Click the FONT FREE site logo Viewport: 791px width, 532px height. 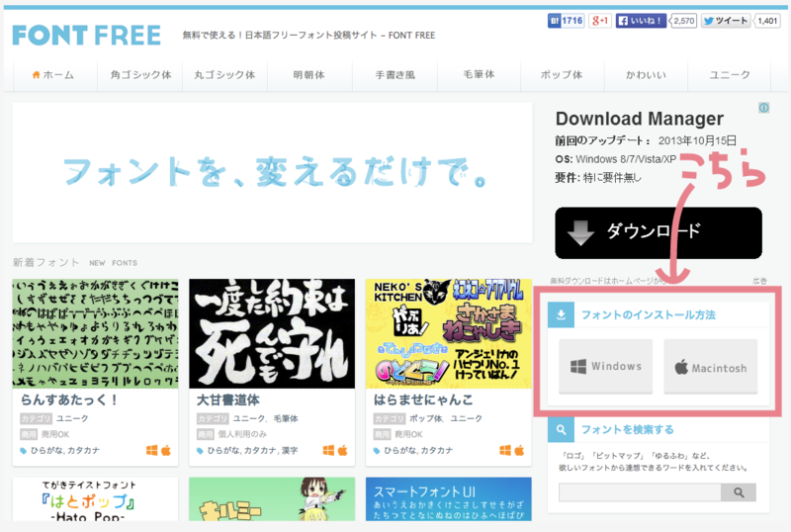click(86, 36)
